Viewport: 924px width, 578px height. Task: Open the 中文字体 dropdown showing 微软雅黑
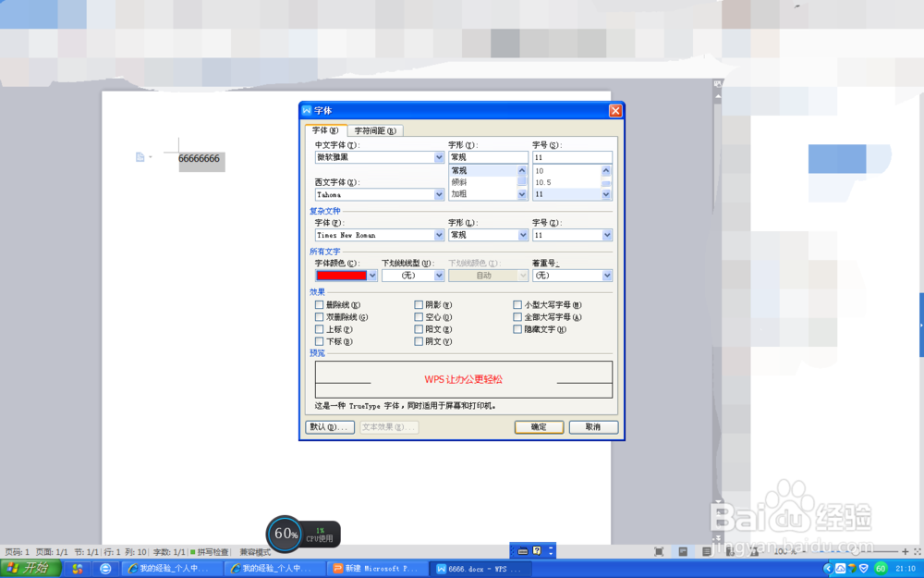tap(380, 157)
